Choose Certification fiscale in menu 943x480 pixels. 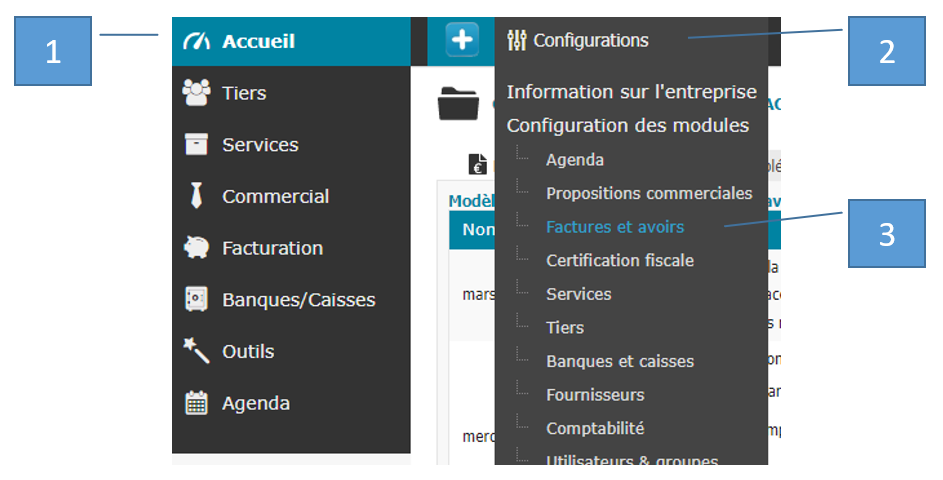click(620, 260)
